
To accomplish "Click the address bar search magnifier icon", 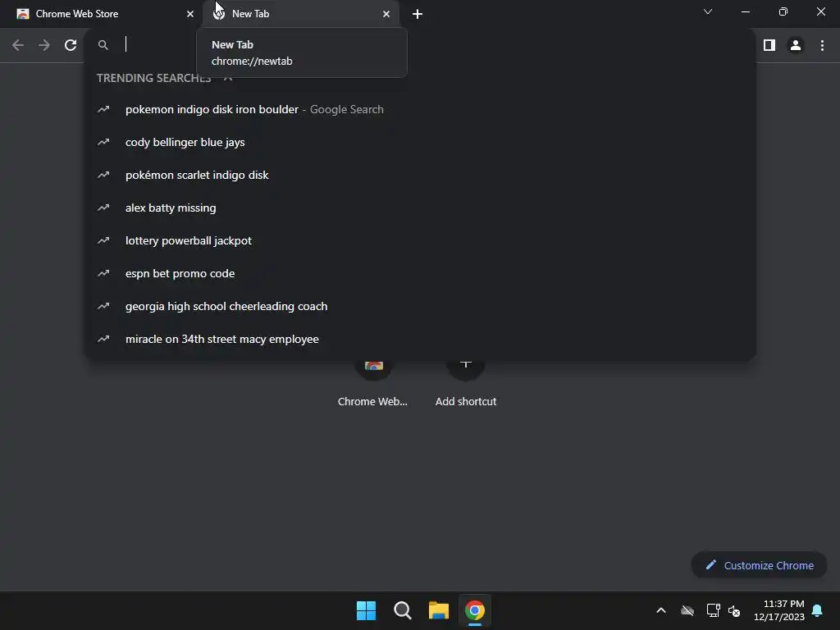I will (103, 45).
